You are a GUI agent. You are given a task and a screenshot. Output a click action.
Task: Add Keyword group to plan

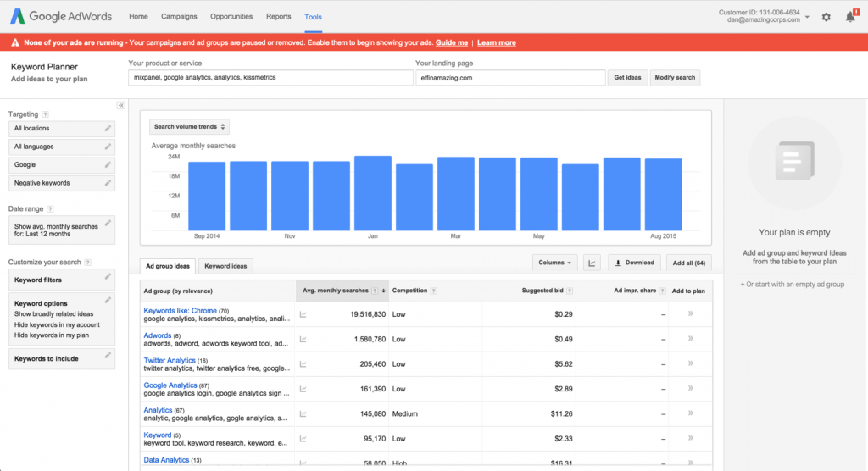coord(690,438)
